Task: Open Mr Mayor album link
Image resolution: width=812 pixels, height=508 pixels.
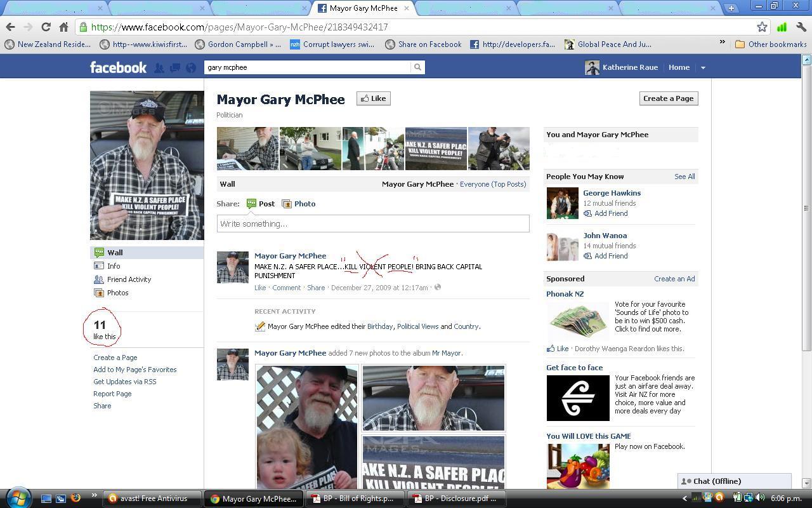Action: [447, 353]
